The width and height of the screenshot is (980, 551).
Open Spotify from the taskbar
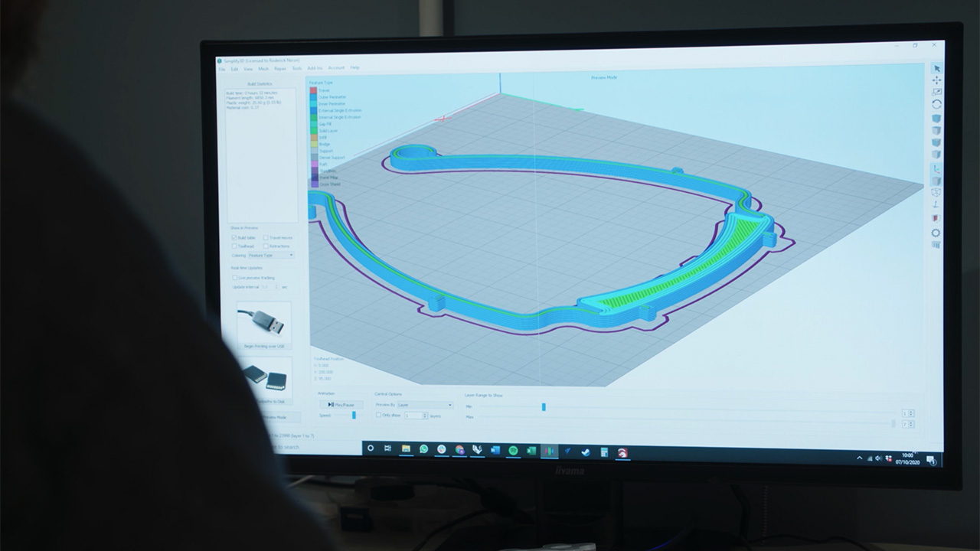(x=513, y=450)
